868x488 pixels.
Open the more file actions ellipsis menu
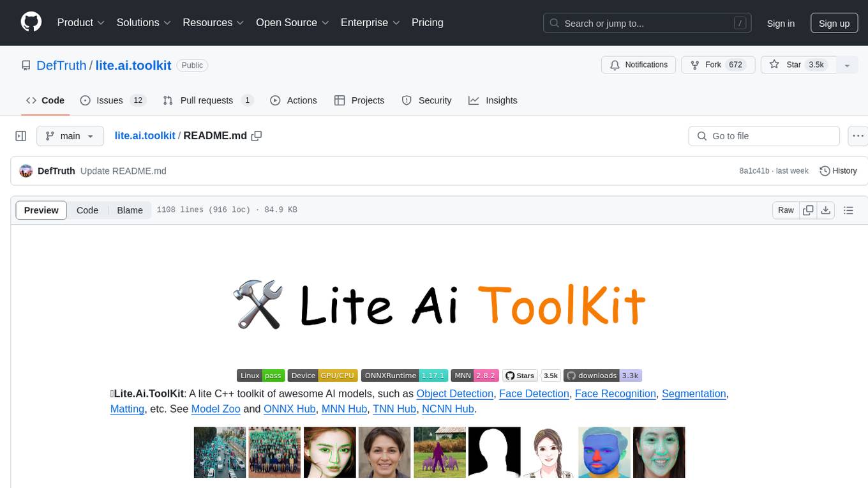[x=858, y=136]
